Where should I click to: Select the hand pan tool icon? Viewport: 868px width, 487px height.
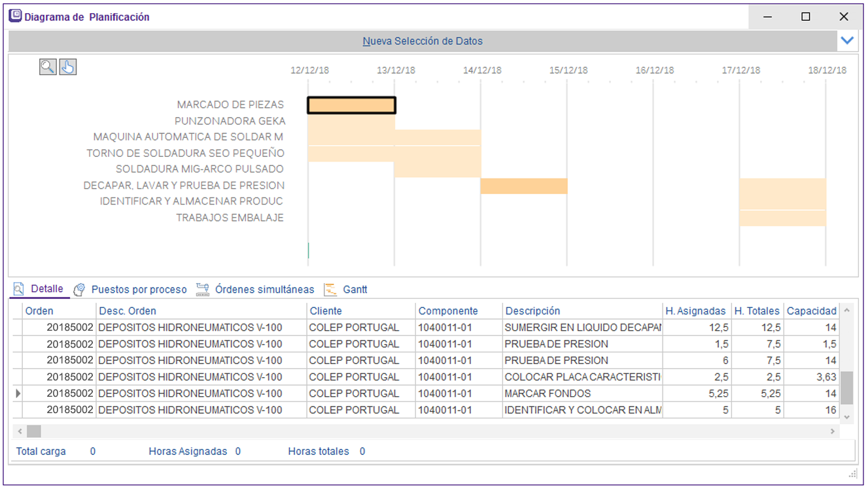coord(68,67)
